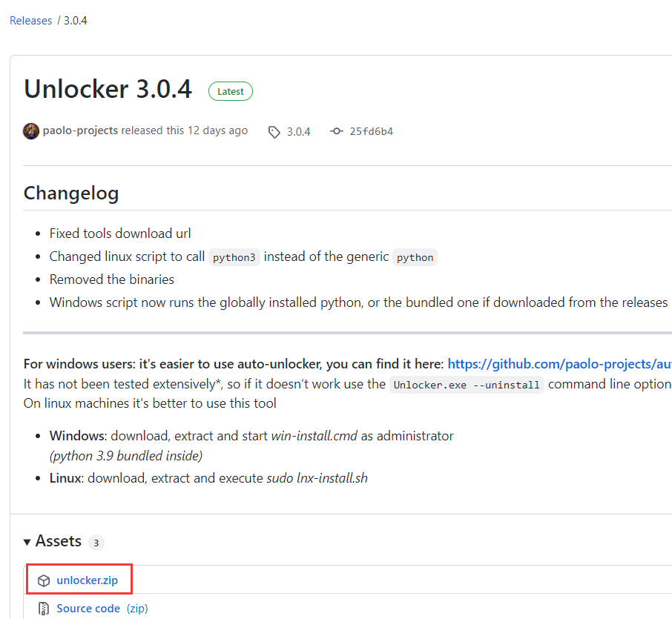
Task: Follow the auto-unlocker GitHub URL
Action: pos(559,364)
